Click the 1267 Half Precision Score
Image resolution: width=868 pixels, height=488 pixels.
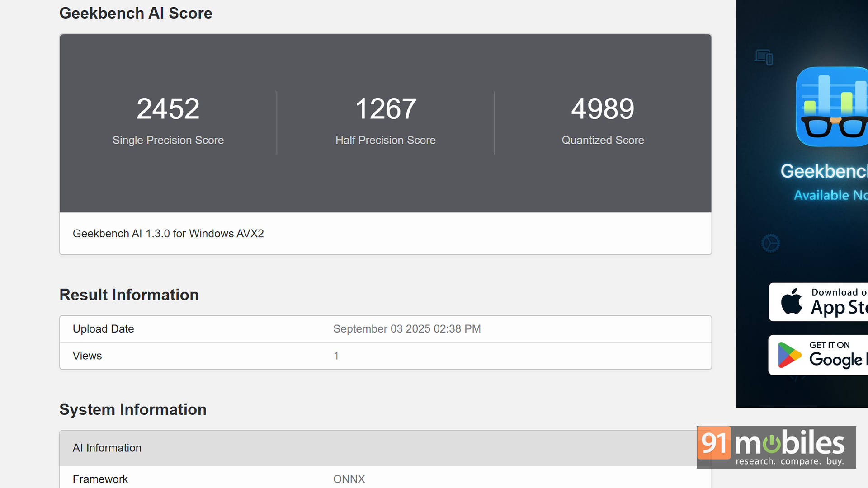pos(385,109)
